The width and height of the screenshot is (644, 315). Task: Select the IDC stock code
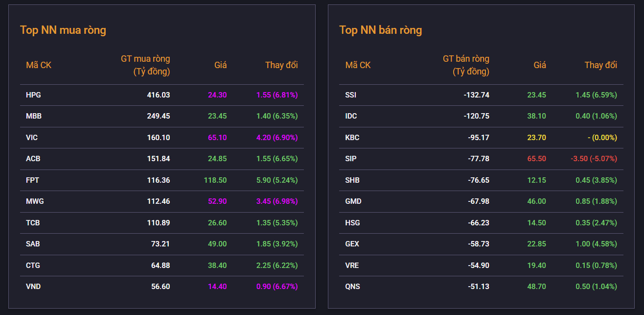[351, 116]
